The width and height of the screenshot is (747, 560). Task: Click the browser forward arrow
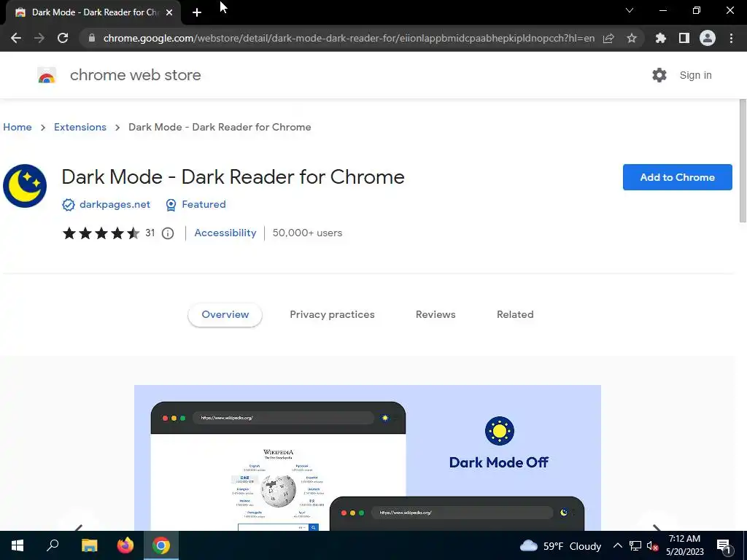tap(39, 38)
